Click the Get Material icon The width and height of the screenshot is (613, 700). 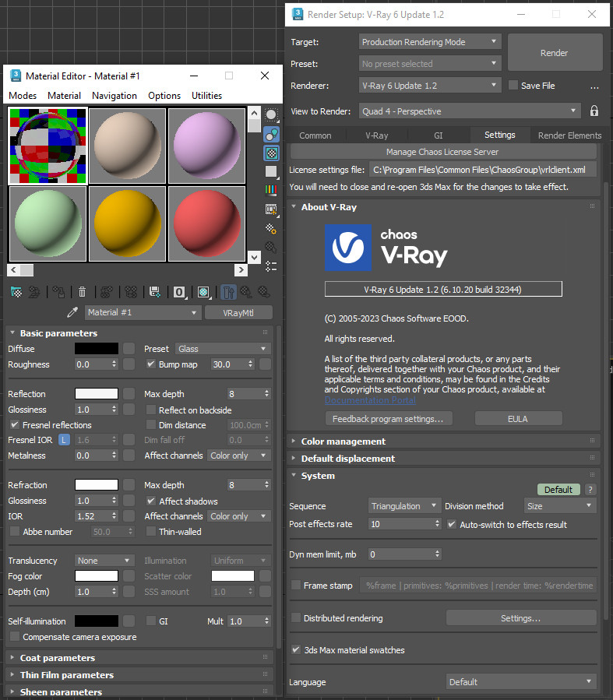click(x=16, y=292)
